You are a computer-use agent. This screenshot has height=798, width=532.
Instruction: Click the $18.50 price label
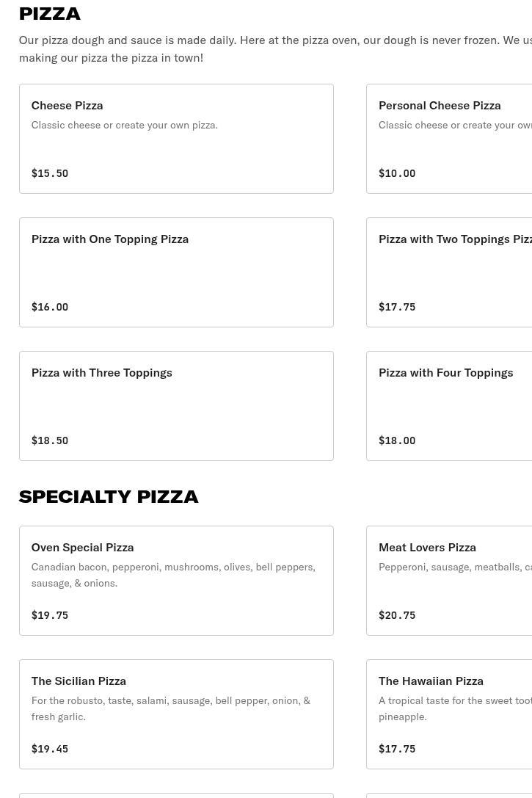[x=49, y=441]
